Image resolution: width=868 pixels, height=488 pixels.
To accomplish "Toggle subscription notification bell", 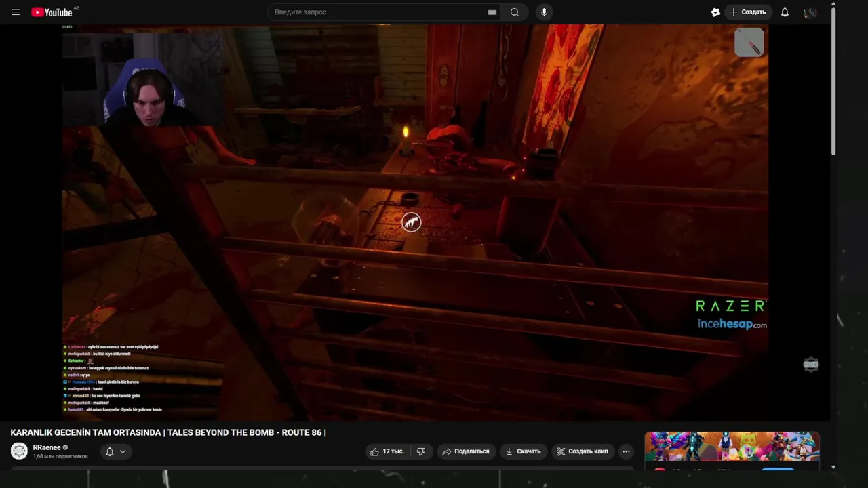I will (109, 451).
